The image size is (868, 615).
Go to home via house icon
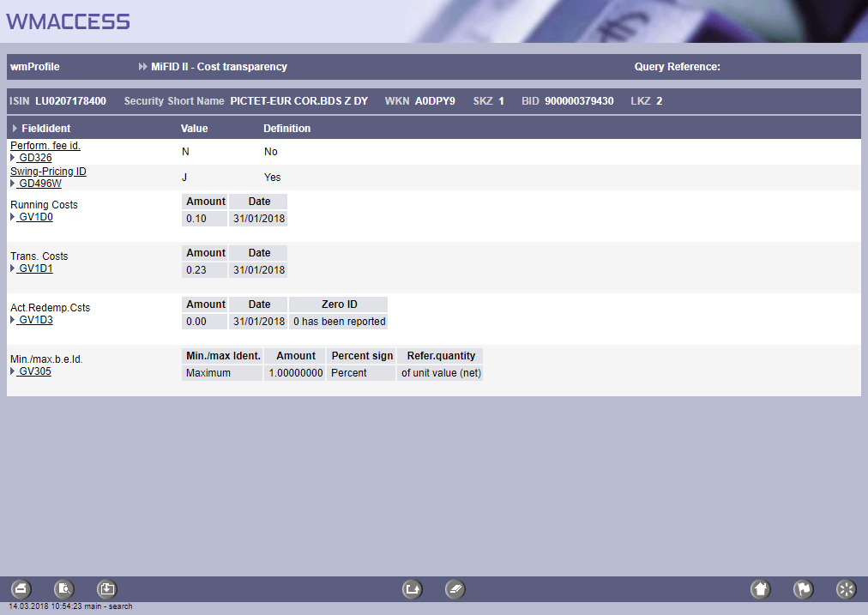(x=761, y=589)
